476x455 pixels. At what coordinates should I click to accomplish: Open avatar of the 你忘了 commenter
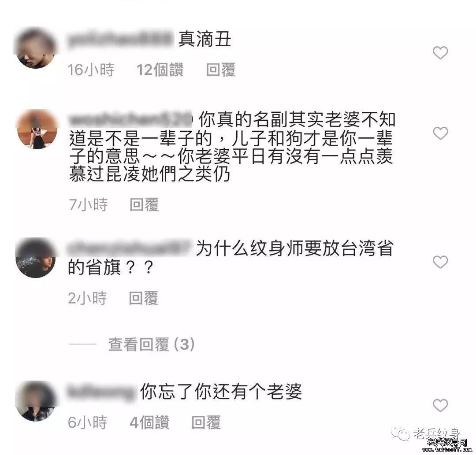tap(36, 401)
